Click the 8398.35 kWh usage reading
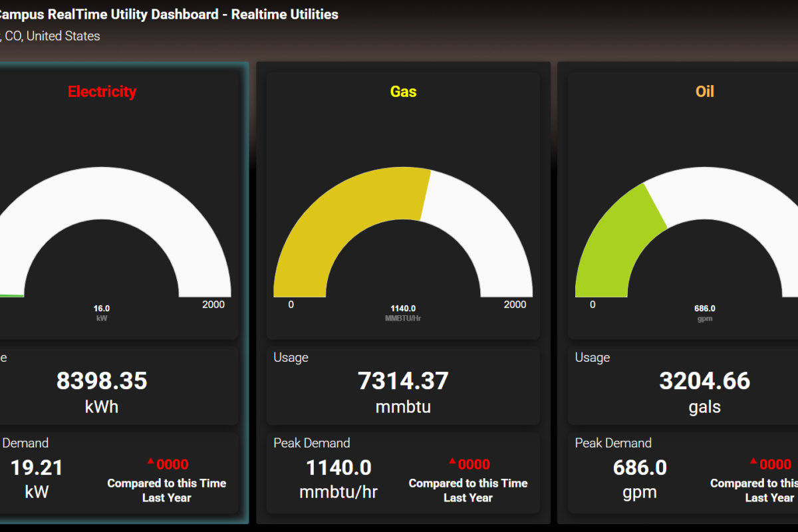 click(102, 380)
